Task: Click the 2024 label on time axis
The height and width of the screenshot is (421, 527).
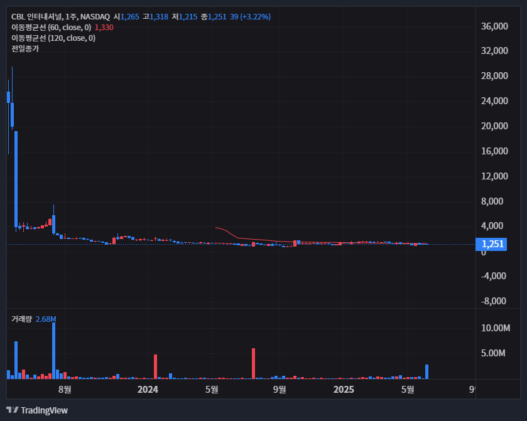Action: click(148, 389)
